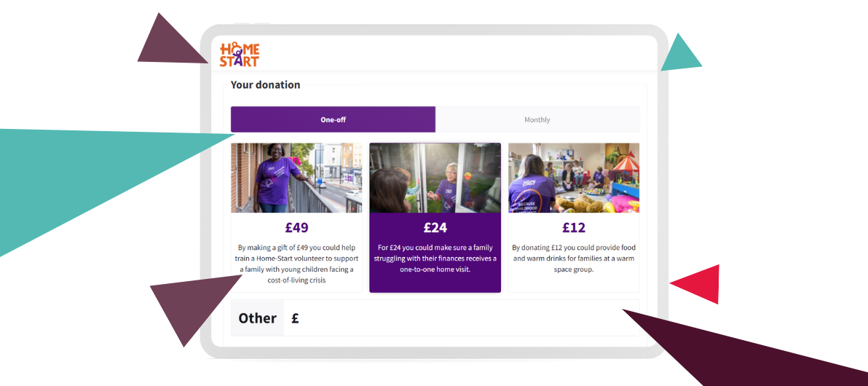Click the £24 home visit description text
The height and width of the screenshot is (386, 868).
point(435,258)
